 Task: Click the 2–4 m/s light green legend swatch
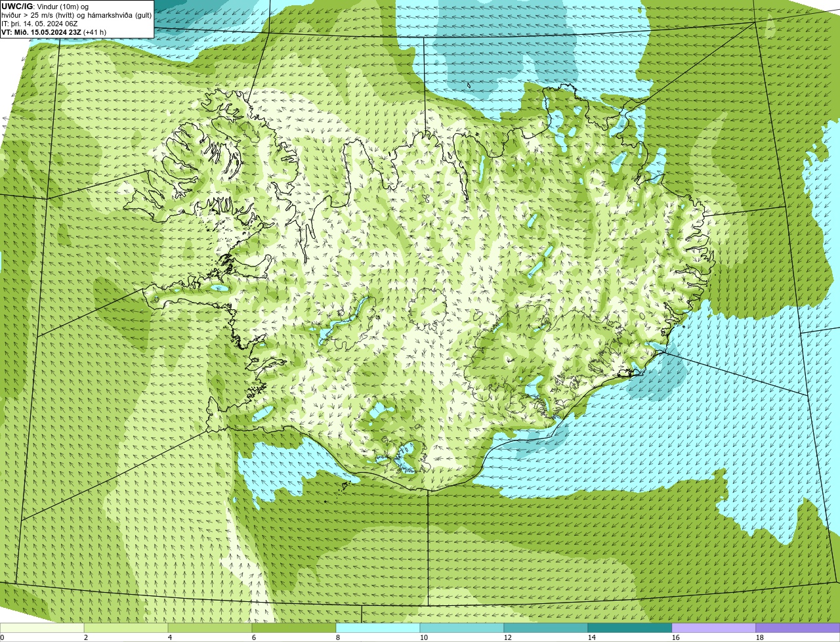(x=126, y=628)
